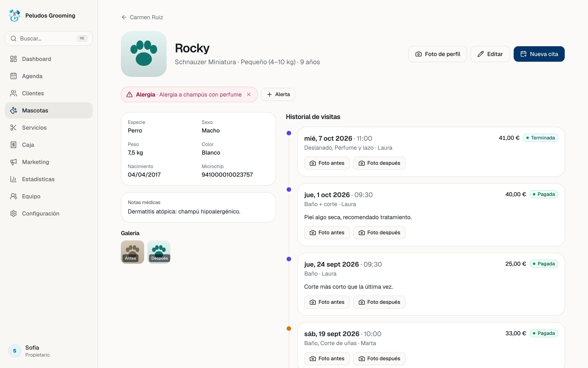The image size is (588, 368).
Task: Click the 41,00 € amount
Action: click(509, 138)
